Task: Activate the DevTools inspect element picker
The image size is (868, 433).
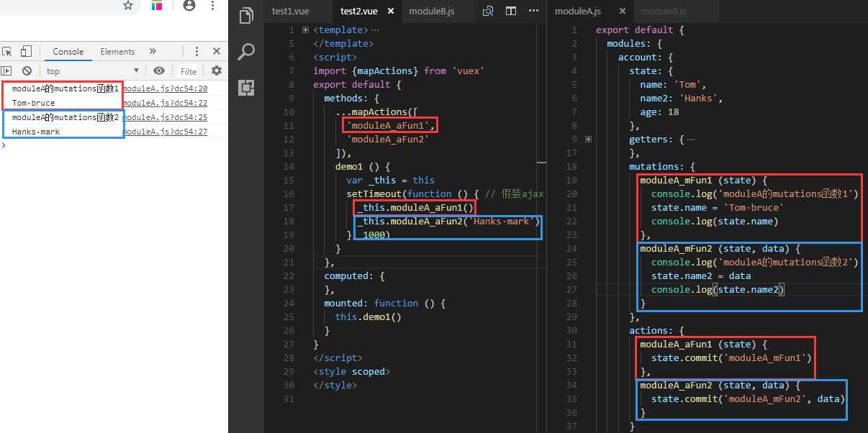Action: (x=7, y=52)
